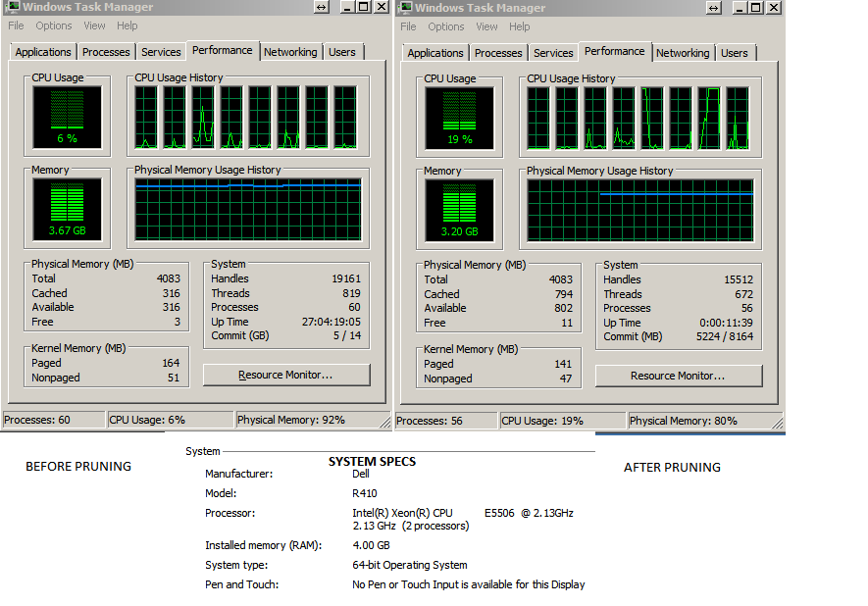Select Performance tab in left window
The width and height of the screenshot is (868, 606).
[x=222, y=50]
